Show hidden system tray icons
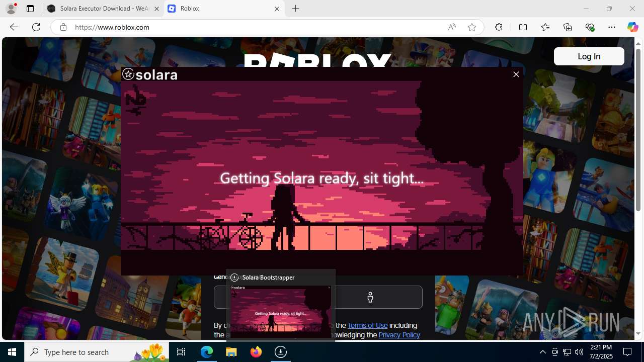Image resolution: width=644 pixels, height=362 pixels. coord(542,352)
